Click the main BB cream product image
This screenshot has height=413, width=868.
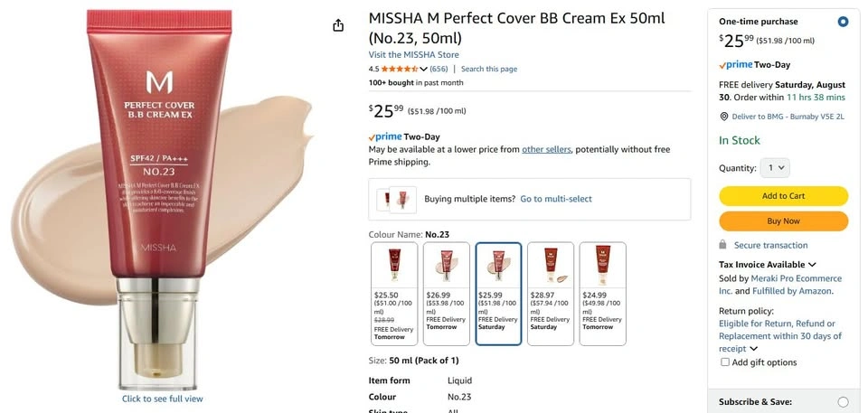(161, 199)
